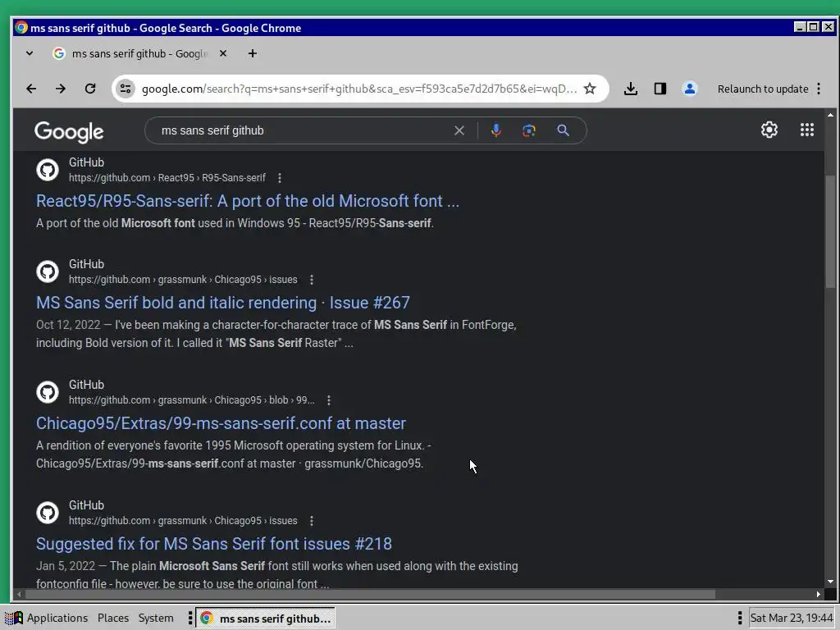Open Google apps grid

click(807, 130)
